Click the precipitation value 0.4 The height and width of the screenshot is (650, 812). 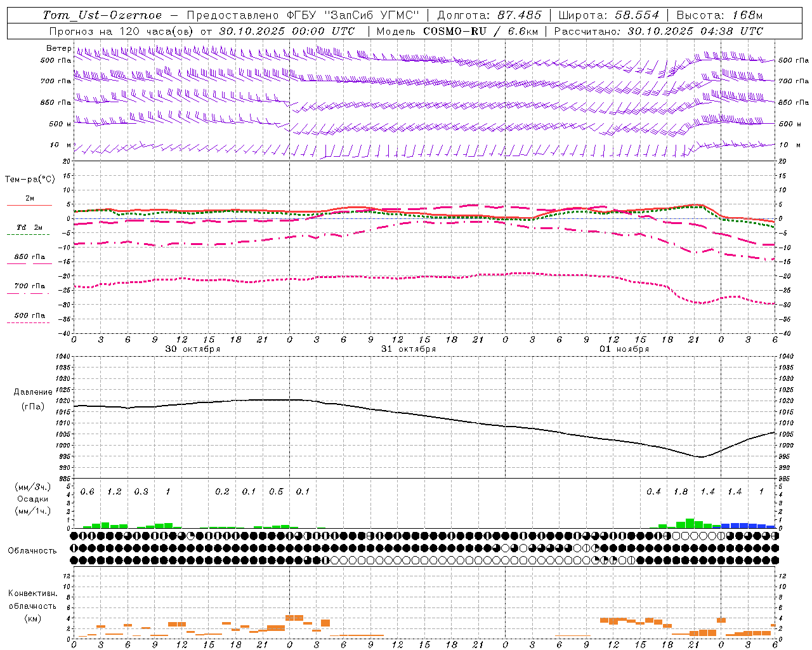tap(653, 492)
